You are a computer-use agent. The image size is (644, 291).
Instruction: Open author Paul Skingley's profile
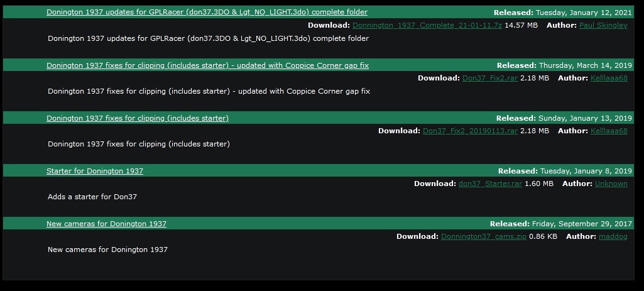[603, 25]
